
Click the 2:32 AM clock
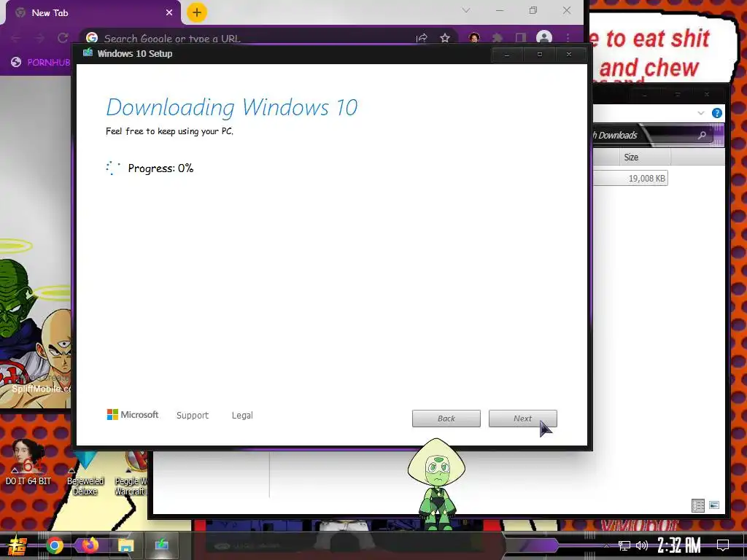pos(679,545)
